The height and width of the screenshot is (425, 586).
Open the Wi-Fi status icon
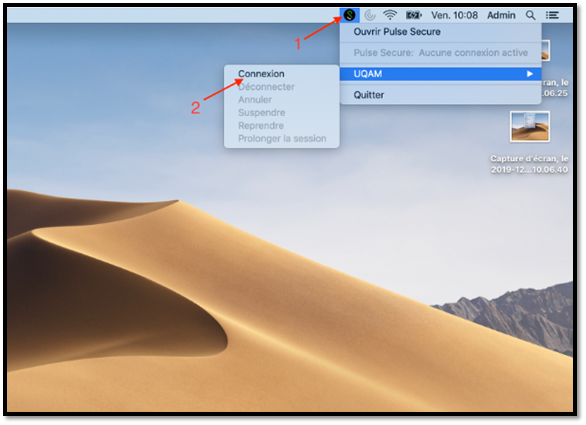click(390, 15)
